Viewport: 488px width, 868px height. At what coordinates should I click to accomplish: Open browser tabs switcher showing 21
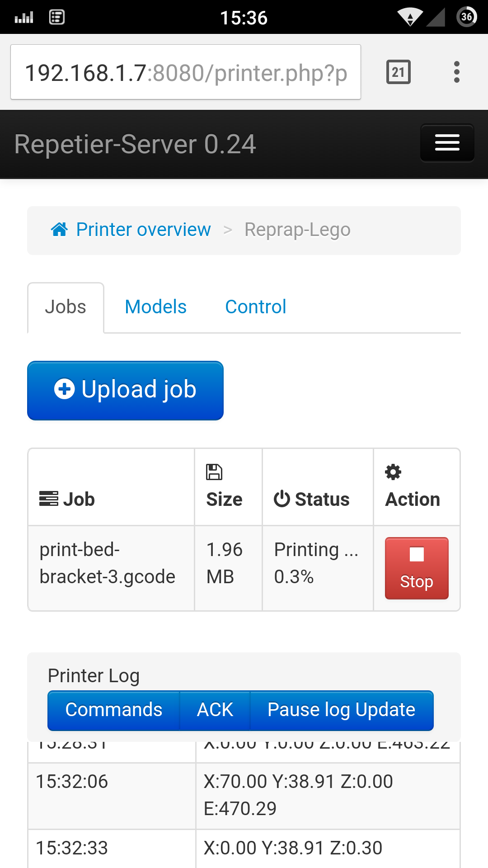click(398, 72)
